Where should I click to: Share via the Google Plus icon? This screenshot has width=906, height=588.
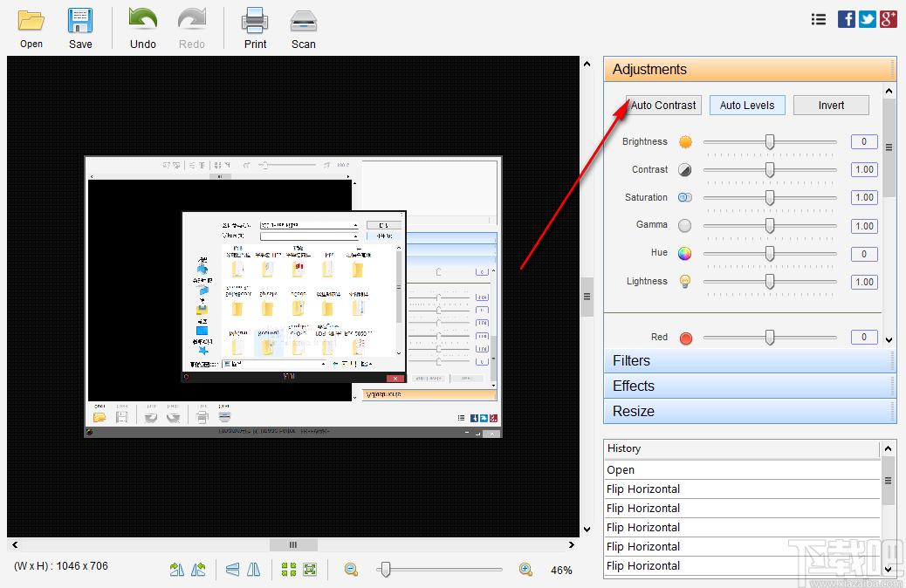(x=888, y=19)
